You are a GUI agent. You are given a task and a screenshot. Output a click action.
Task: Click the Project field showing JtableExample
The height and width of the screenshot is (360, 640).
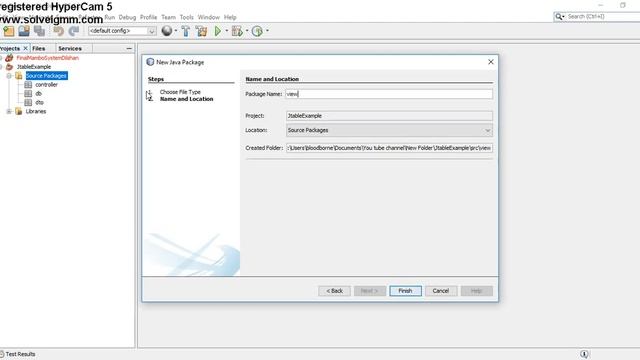click(x=389, y=116)
